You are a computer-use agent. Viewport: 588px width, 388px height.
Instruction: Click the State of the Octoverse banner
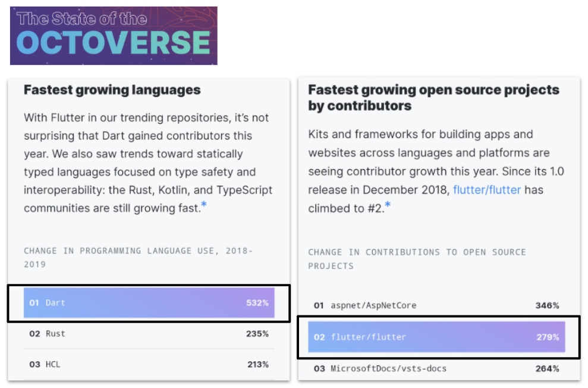(x=114, y=36)
